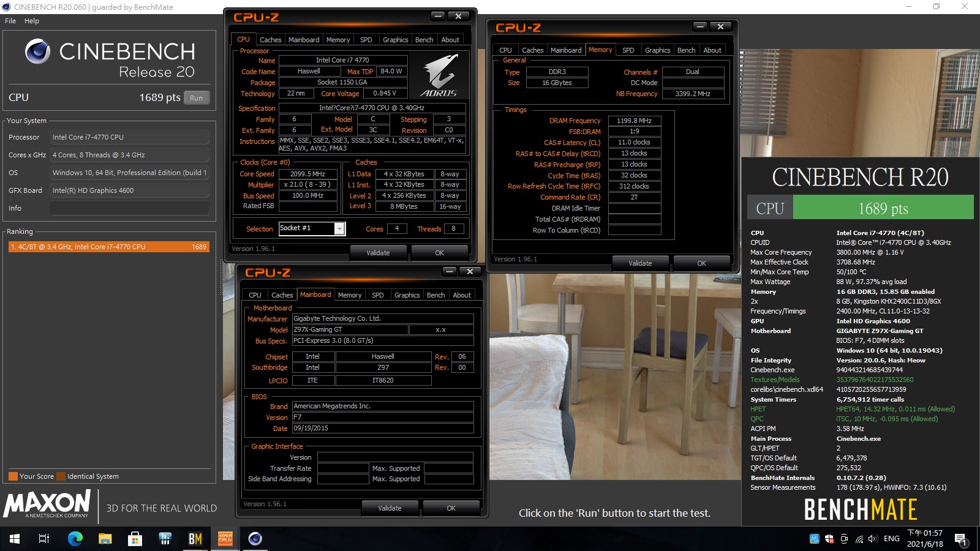Click OK in the CPU tab window

[x=440, y=253]
